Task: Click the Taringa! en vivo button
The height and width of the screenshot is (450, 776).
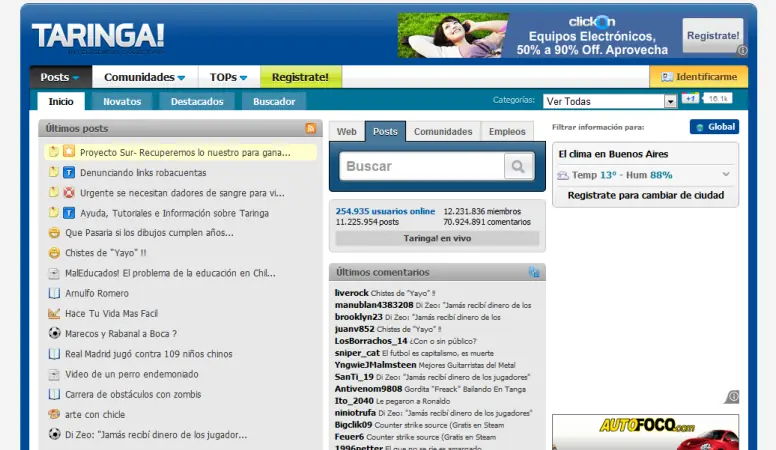Action: click(437, 238)
